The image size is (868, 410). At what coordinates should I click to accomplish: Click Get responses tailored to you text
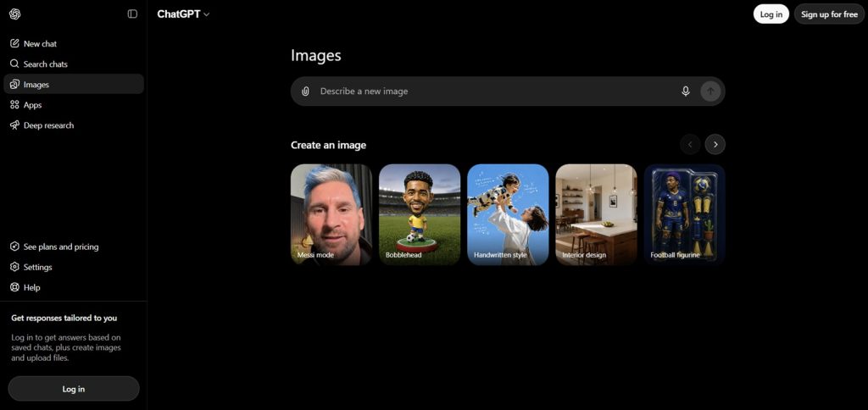click(x=64, y=318)
